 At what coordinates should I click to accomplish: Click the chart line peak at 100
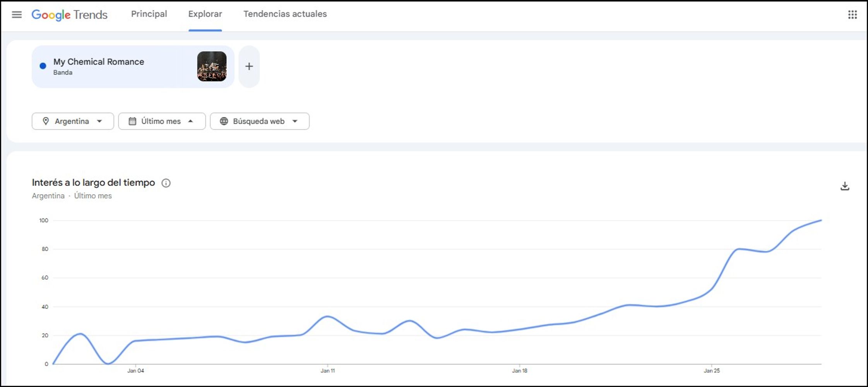tap(820, 221)
